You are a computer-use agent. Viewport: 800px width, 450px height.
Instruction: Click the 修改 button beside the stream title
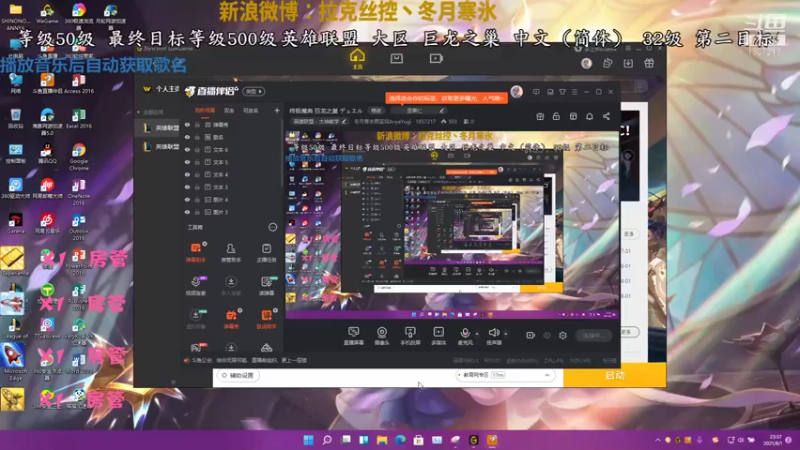click(x=376, y=111)
